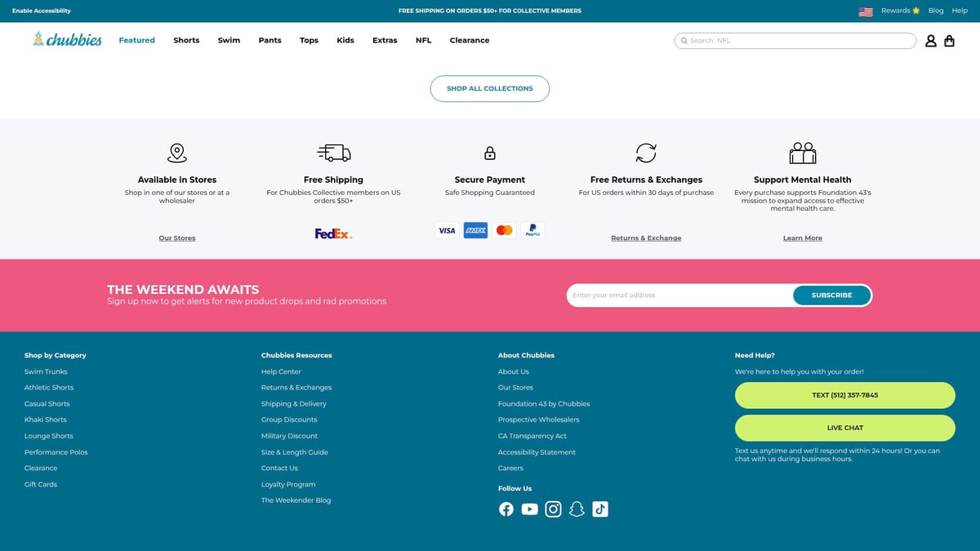Click the user account icon

tap(930, 41)
